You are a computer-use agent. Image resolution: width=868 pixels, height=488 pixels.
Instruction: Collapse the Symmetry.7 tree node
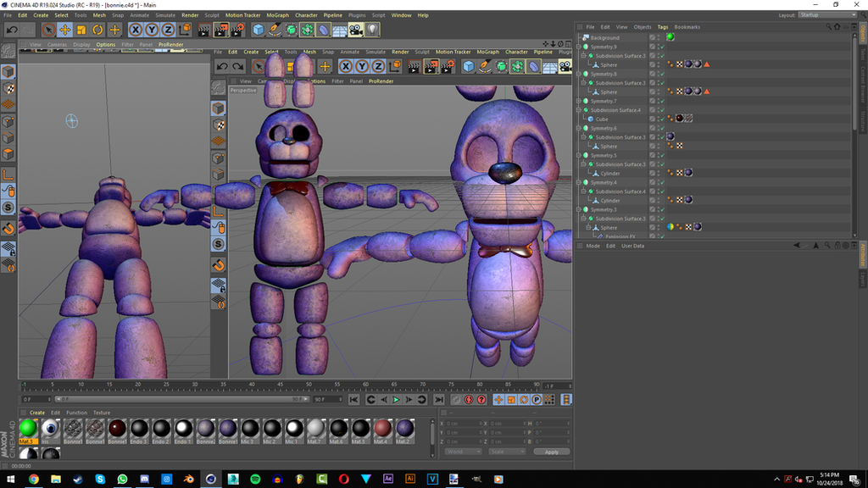[579, 102]
